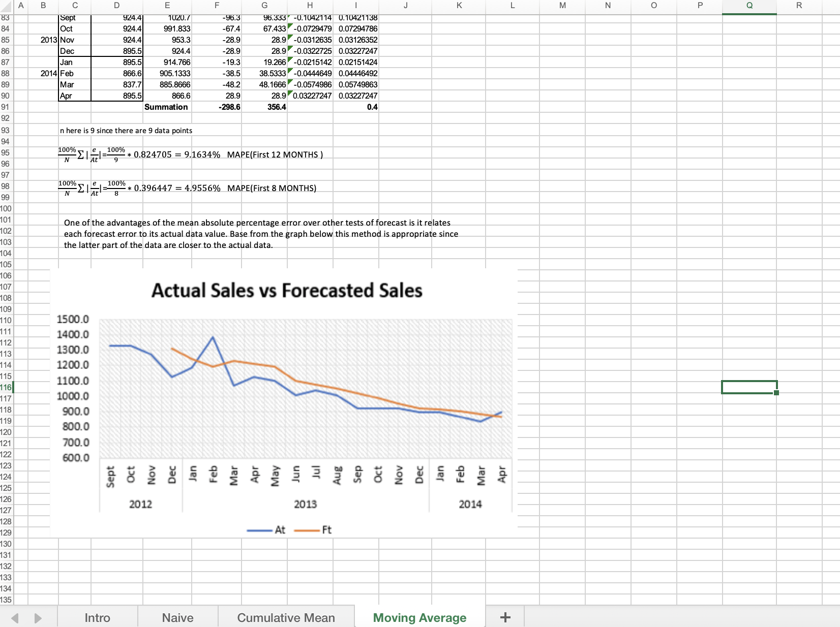Click the MAPE(First 12 MONTHS) equation
840x627 pixels.
[x=191, y=154]
